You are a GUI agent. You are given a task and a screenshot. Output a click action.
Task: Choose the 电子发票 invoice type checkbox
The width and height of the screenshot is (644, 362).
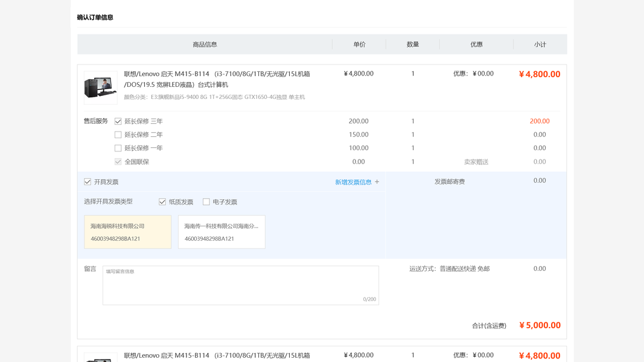click(206, 202)
